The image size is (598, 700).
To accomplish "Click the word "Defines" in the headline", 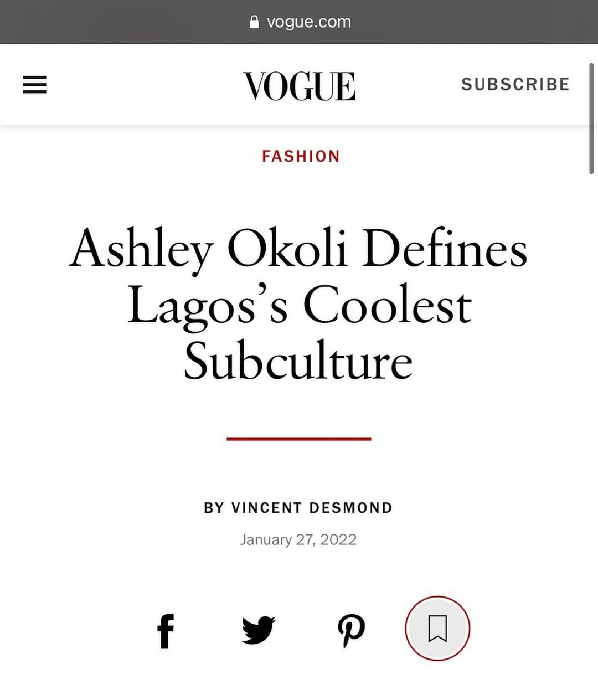I will [445, 249].
